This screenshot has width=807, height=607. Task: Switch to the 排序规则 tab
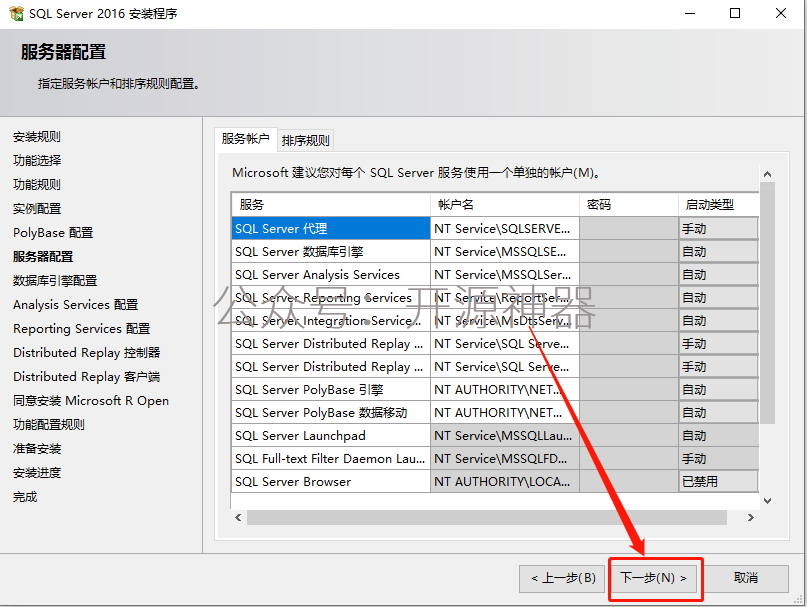click(305, 140)
